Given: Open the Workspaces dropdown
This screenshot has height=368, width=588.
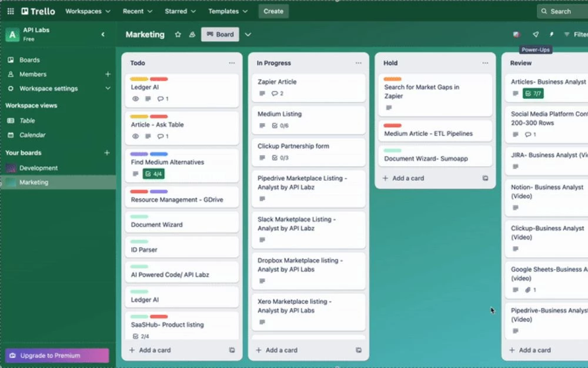Looking at the screenshot, I should pyautogui.click(x=88, y=11).
